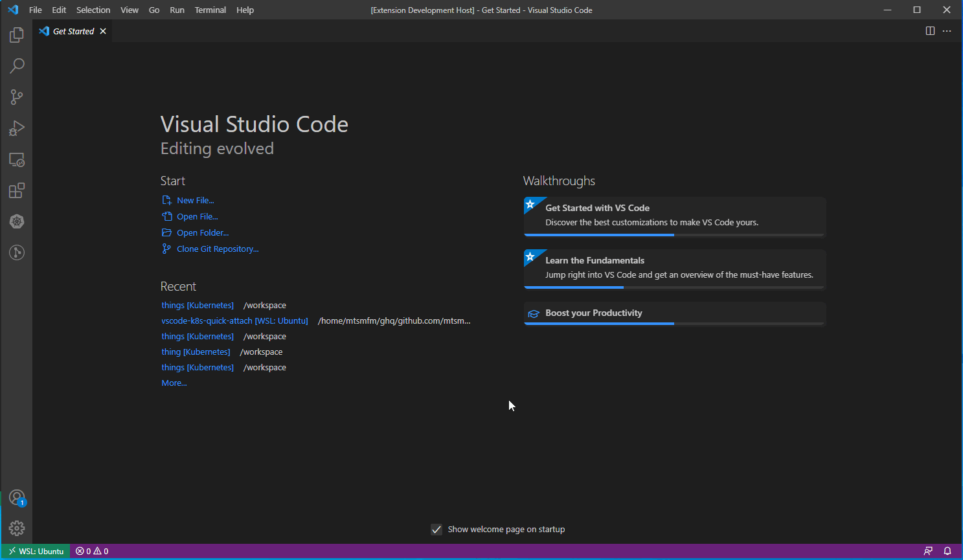Screen dimensions: 963x560
Task: Open Run and Debug view icon
Action: tap(17, 128)
